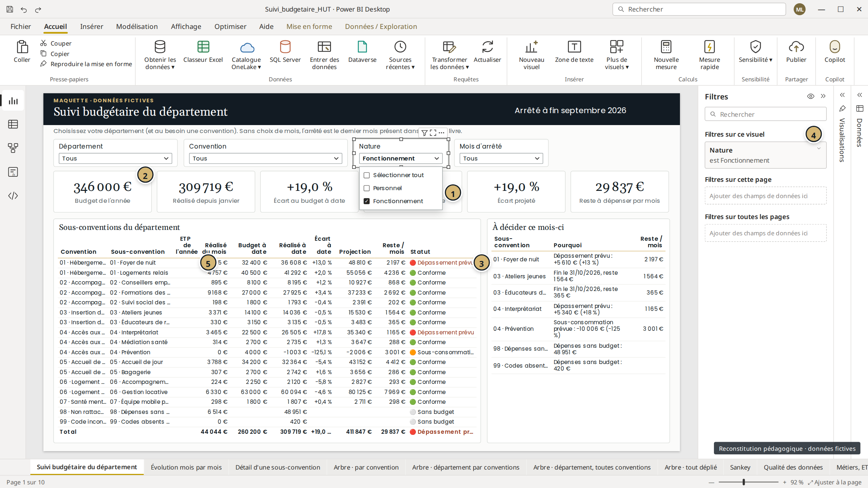Click the Redo arrow icon

[38, 9]
